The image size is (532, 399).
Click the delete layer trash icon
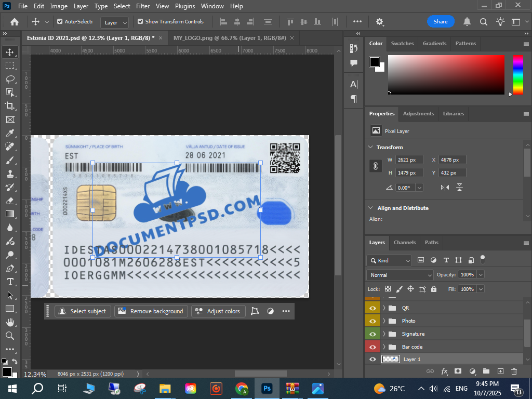tap(514, 371)
